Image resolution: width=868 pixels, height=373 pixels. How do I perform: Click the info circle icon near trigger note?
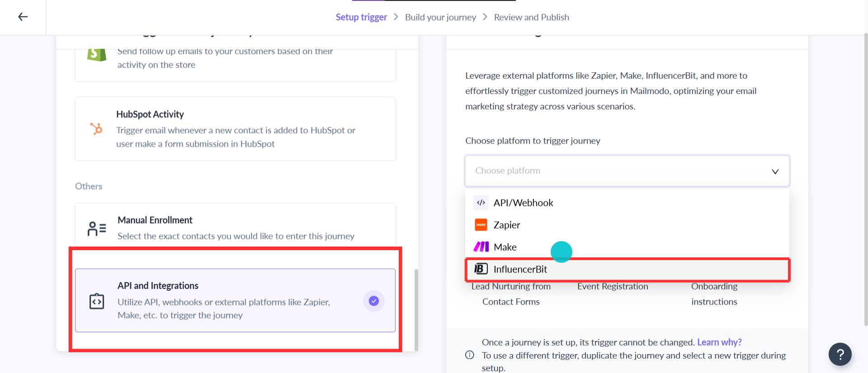(470, 355)
